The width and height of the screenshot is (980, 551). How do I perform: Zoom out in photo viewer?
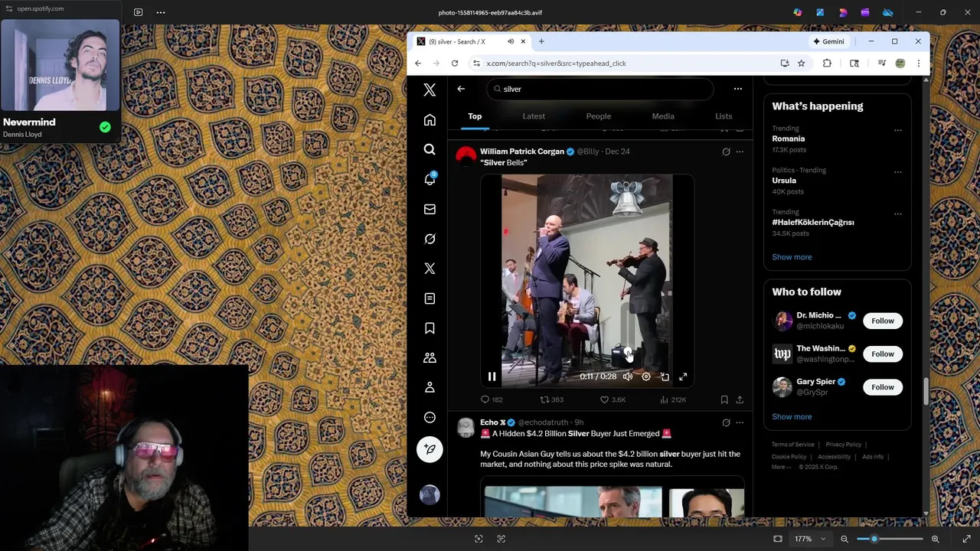click(x=844, y=539)
